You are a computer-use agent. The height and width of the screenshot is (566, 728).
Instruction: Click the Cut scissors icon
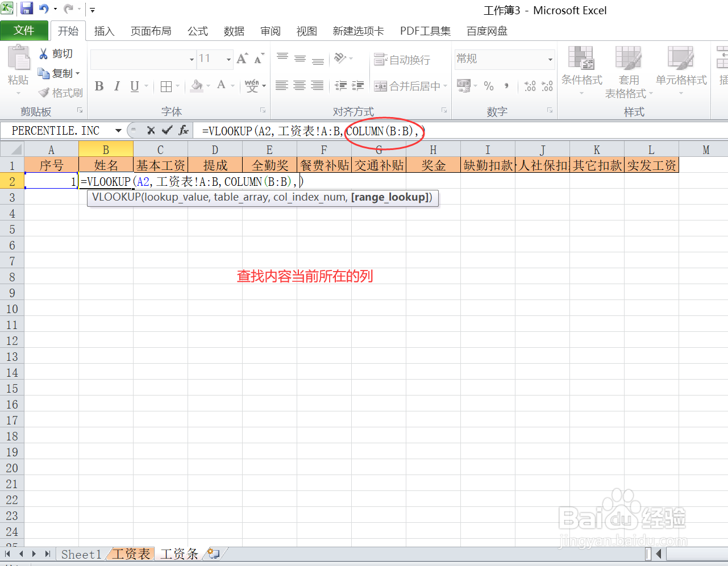pos(43,54)
